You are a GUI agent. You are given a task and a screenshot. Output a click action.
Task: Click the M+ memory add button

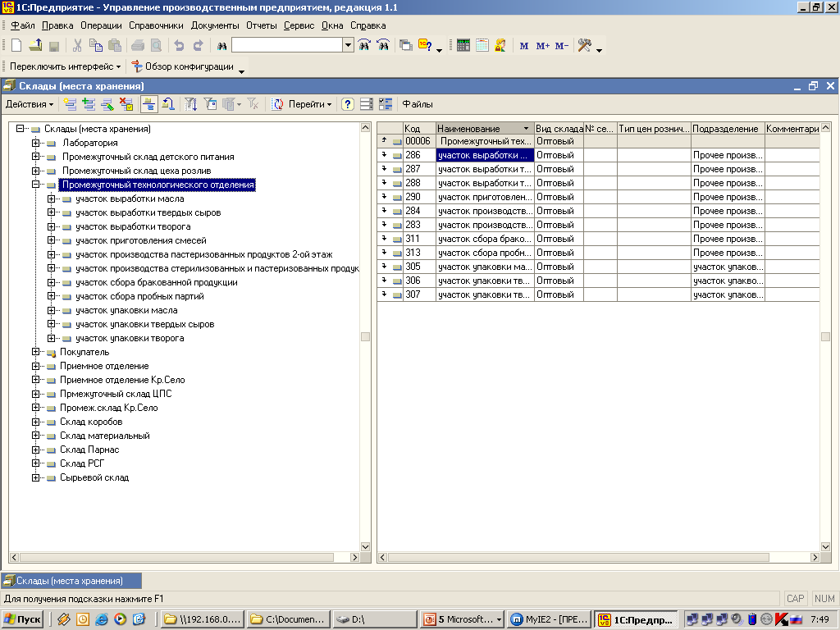click(543, 46)
